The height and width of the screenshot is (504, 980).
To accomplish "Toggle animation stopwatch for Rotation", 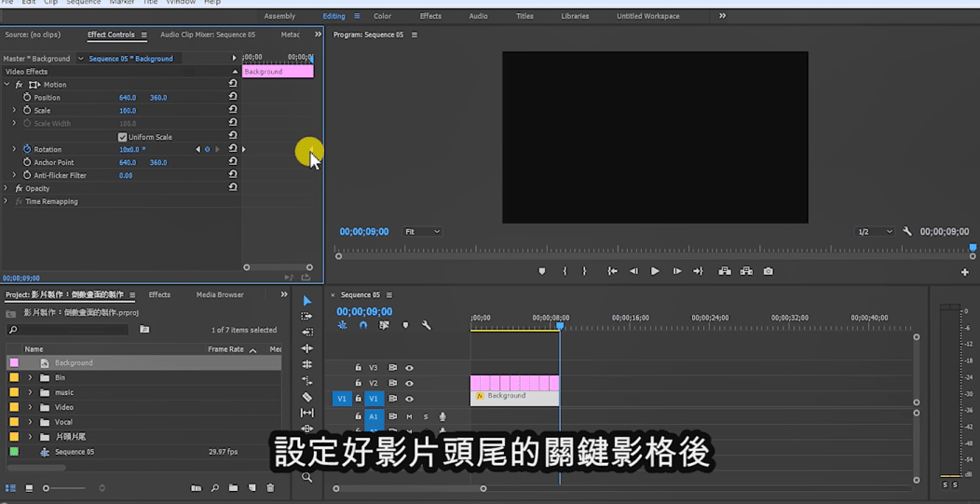I will tap(27, 149).
